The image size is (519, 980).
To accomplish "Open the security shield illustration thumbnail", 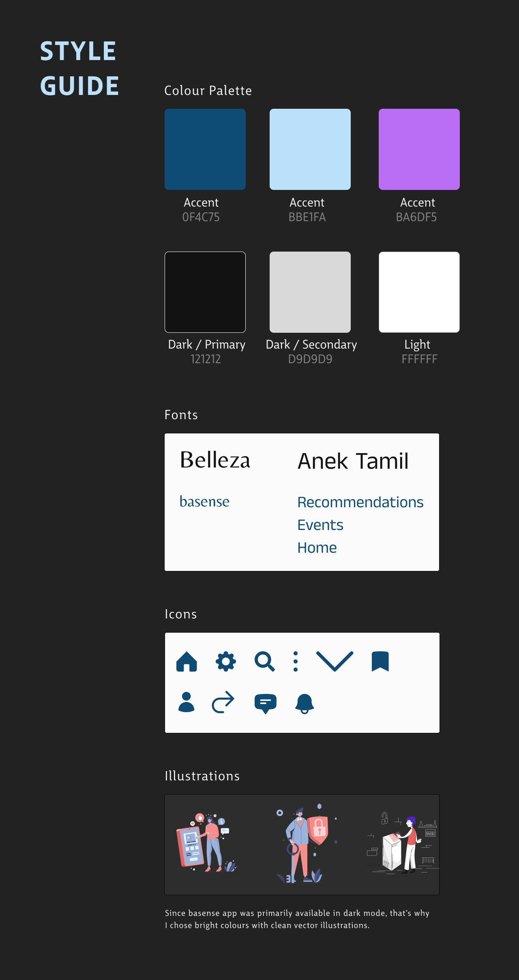I will coord(307,843).
